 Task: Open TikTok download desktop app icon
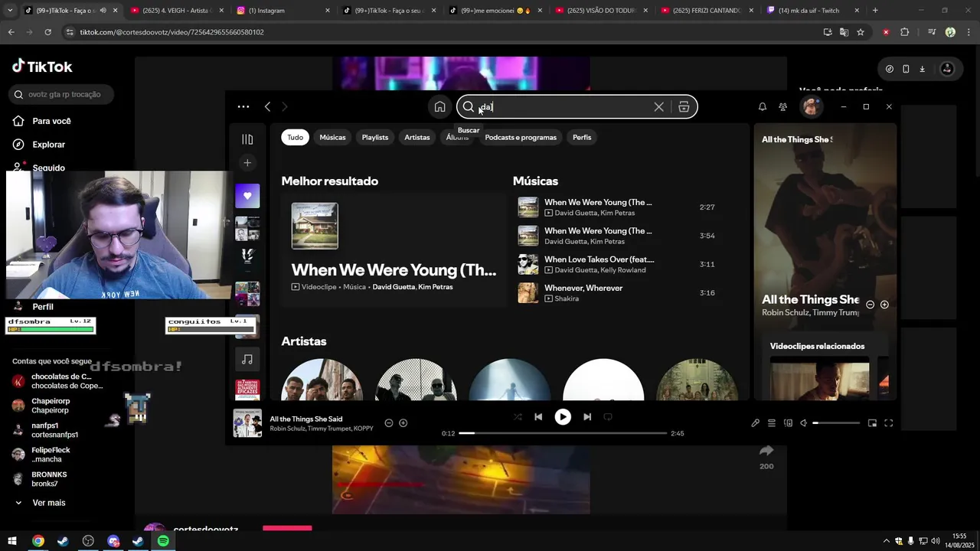coord(923,69)
